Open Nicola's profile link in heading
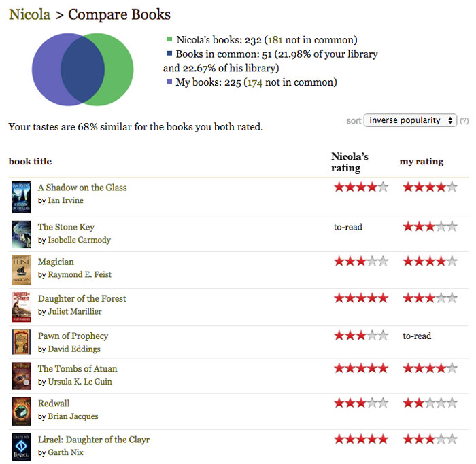Viewport: 476px width, 464px height. tap(29, 14)
